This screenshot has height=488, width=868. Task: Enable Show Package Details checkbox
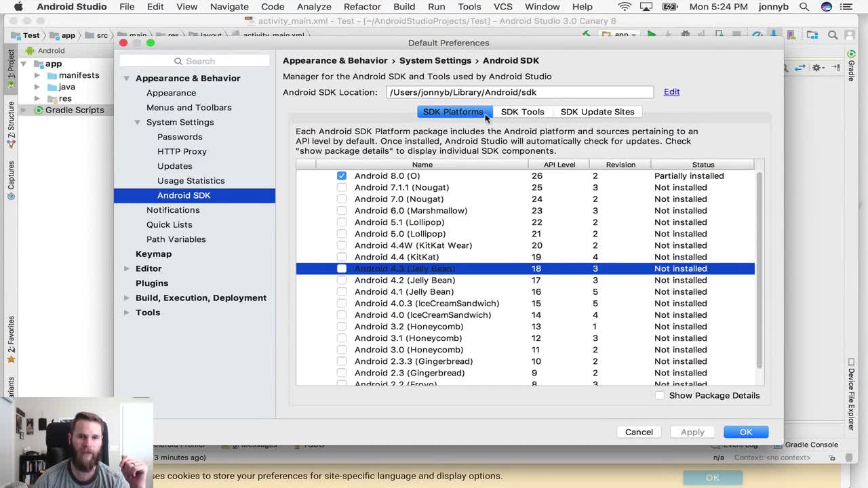660,395
